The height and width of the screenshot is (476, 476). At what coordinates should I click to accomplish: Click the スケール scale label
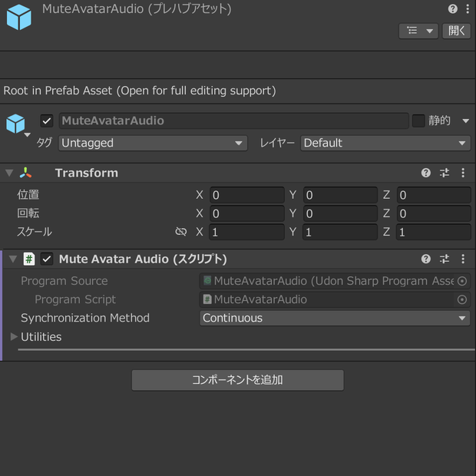35,232
